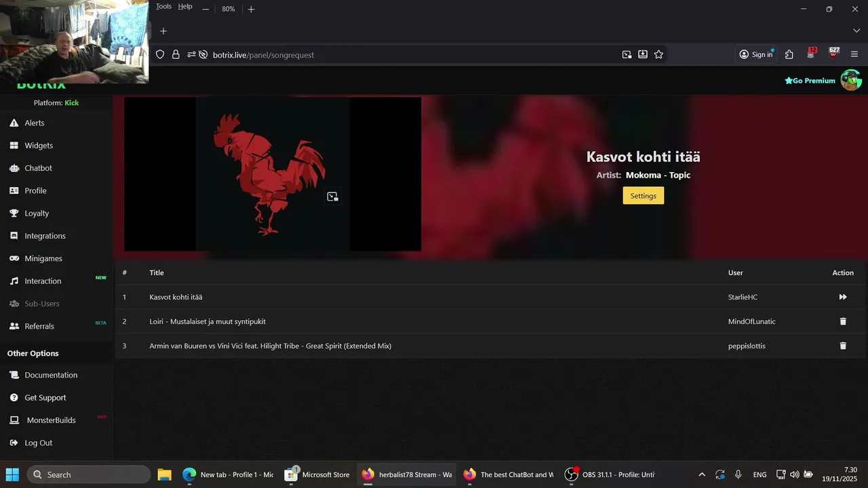Open the volume speaker tray icon
The height and width of the screenshot is (488, 868).
(x=794, y=474)
